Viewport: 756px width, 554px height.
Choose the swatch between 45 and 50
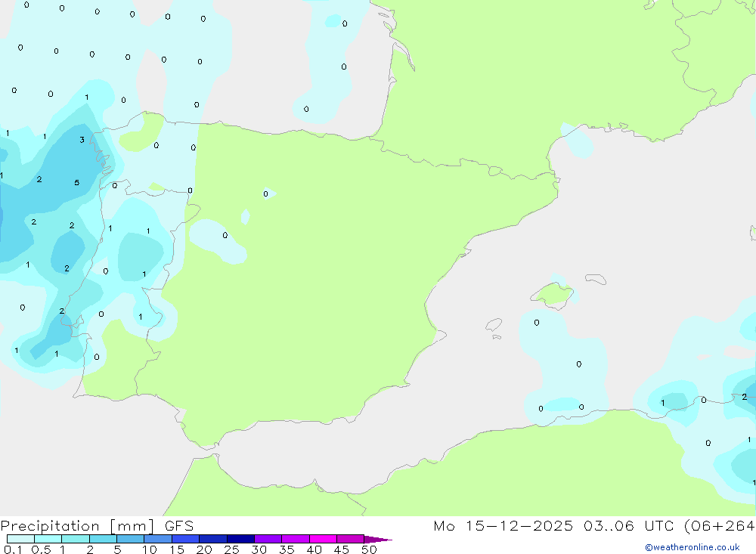(351, 539)
